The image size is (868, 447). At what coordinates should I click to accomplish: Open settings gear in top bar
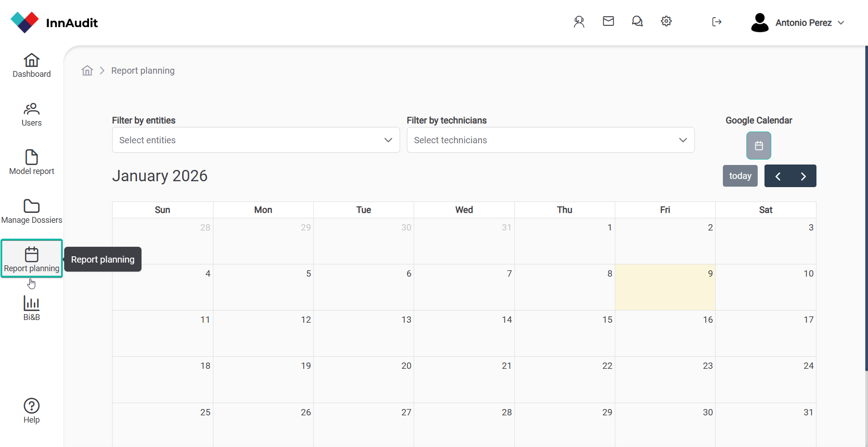(x=666, y=21)
